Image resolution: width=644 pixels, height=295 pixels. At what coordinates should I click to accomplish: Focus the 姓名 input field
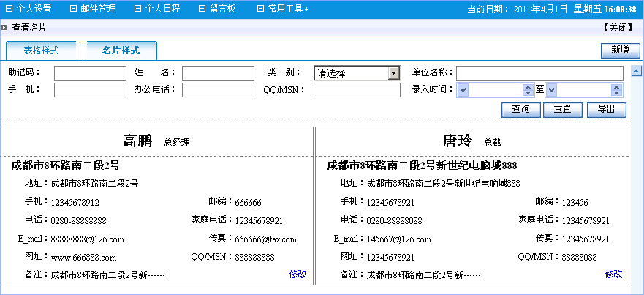[218, 73]
